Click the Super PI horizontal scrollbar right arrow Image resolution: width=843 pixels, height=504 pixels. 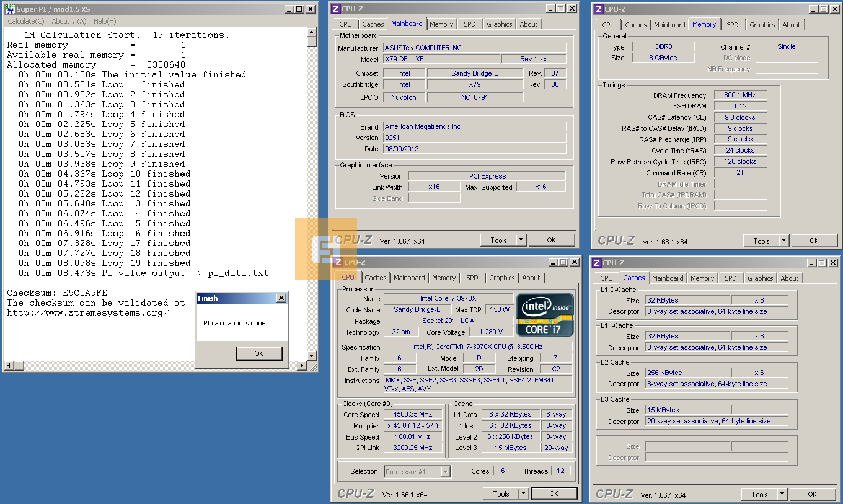(302, 366)
